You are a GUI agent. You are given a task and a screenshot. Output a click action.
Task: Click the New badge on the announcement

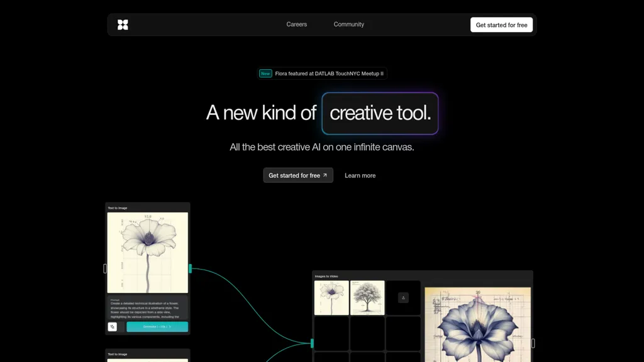(x=265, y=74)
